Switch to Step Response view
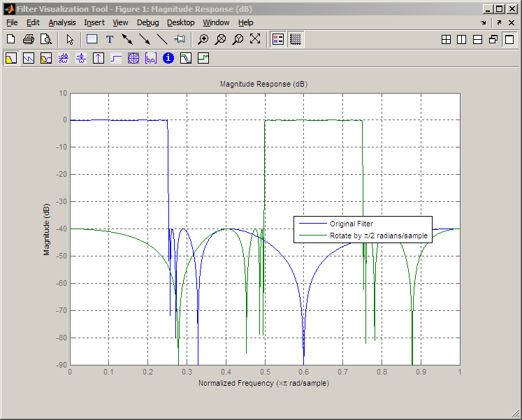The width and height of the screenshot is (522, 420). point(116,58)
